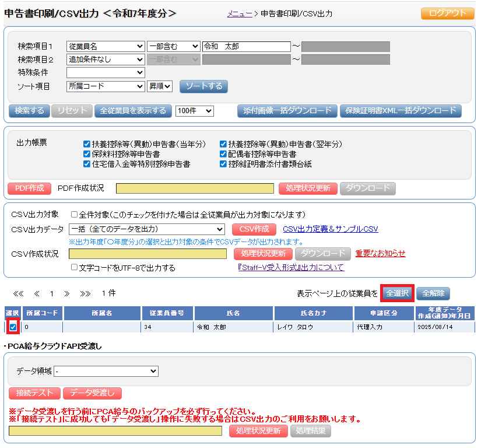Click the PDF作成 button
Image resolution: width=481 pixels, height=448 pixels.
(29, 188)
